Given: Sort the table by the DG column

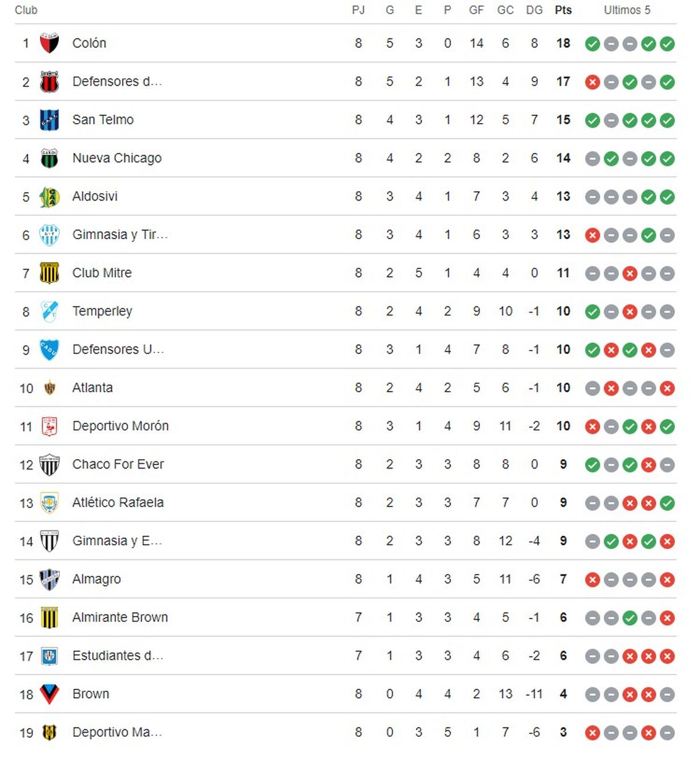Looking at the screenshot, I should 534,10.
